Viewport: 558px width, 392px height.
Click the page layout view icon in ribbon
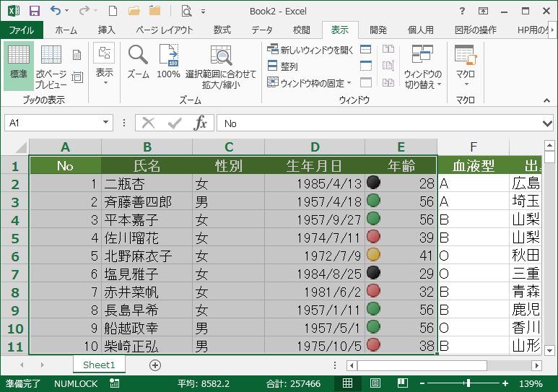click(77, 55)
